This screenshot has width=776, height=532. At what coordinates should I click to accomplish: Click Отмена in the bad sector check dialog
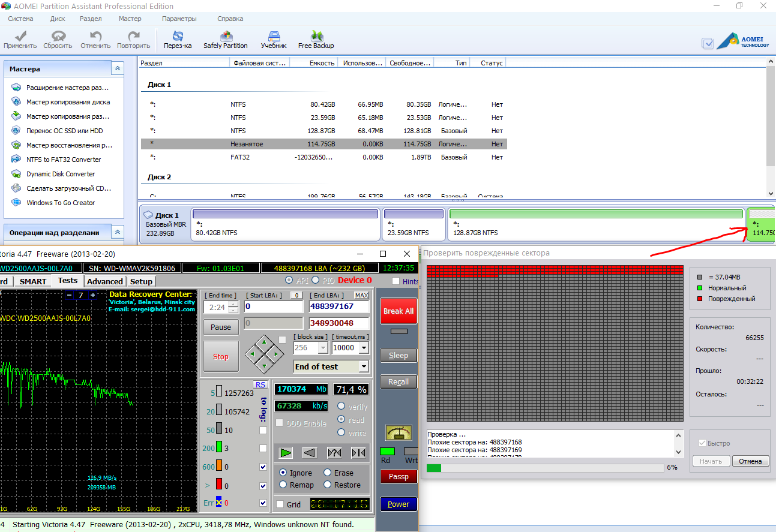[751, 461]
